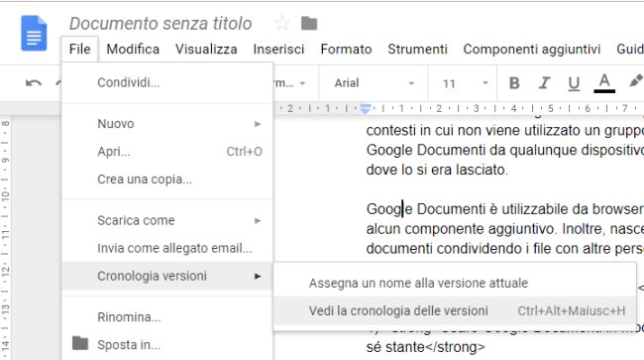The height and width of the screenshot is (360, 644).
Task: Select Crea una copia...
Action: 166,180
